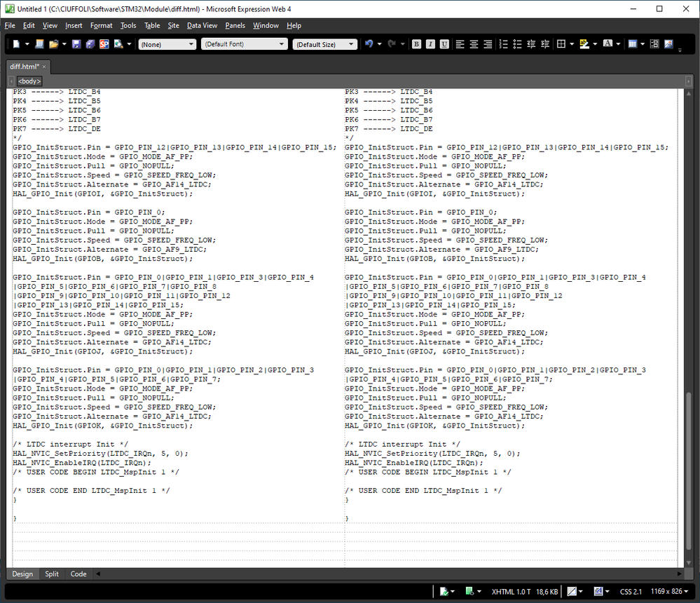Toggle Bold formatting
Image resolution: width=700 pixels, height=603 pixels.
pos(416,44)
